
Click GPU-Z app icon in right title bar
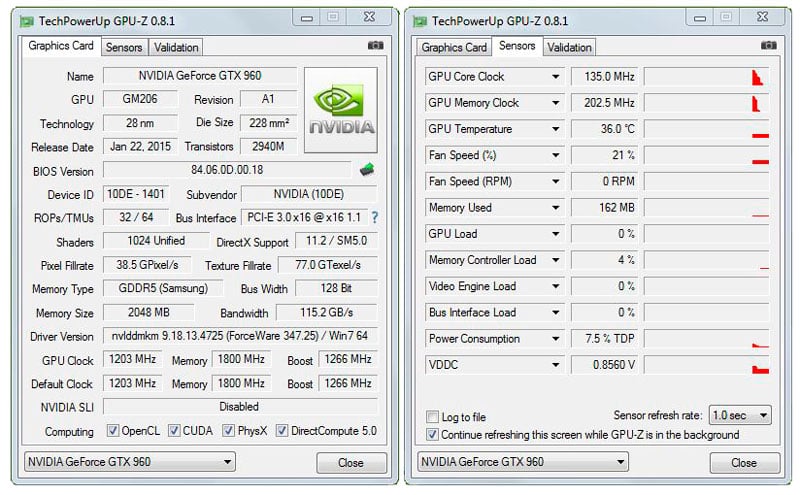(x=420, y=21)
